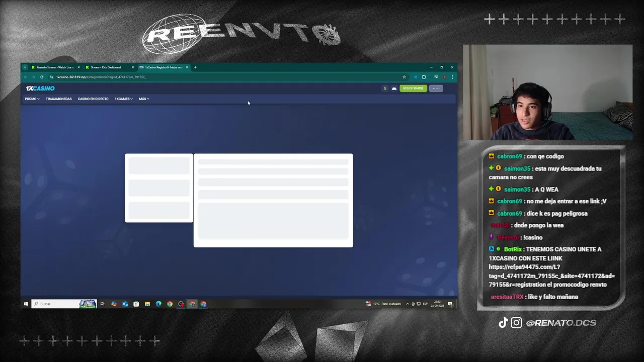Click the dollar currency icon on 1xCasino
644x362 pixels.
click(x=385, y=88)
